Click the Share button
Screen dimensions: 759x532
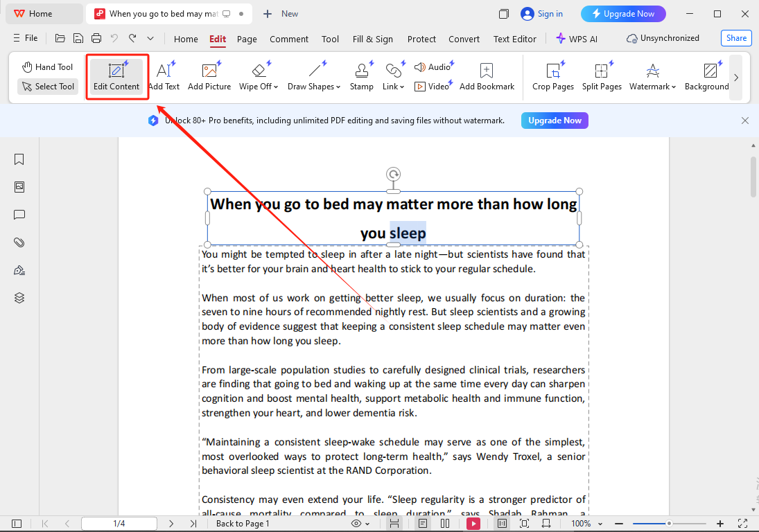coord(736,38)
